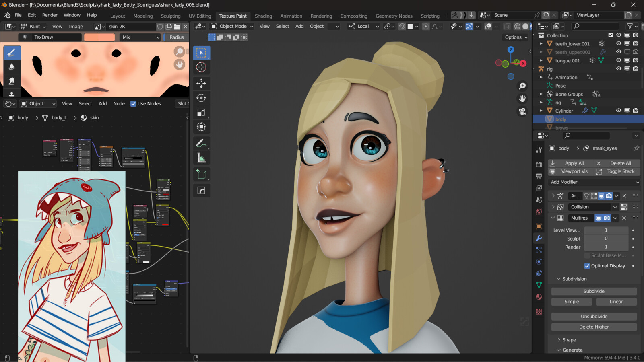Open the Material properties tab

(539, 297)
